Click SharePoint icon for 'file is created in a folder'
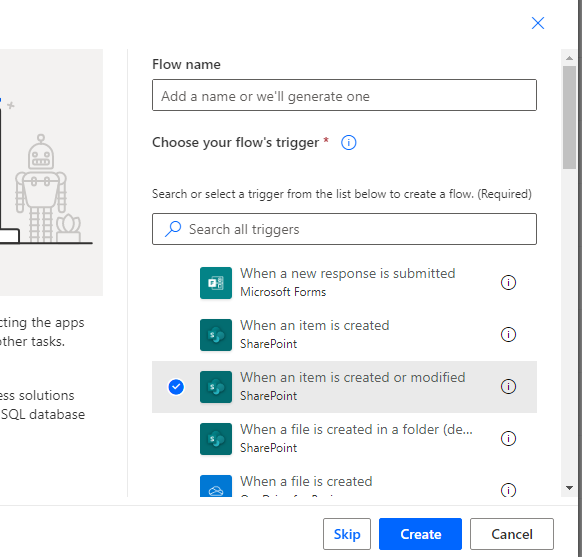582x557 pixels. (216, 439)
